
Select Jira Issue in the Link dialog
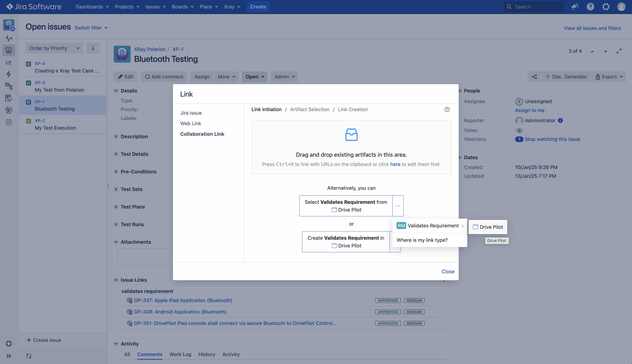(x=191, y=113)
